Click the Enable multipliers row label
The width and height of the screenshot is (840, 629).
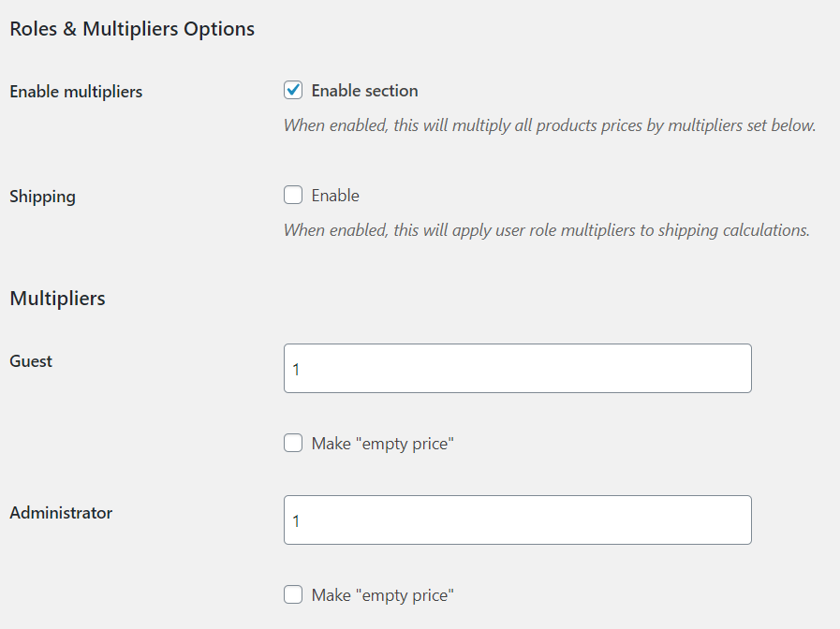click(76, 92)
